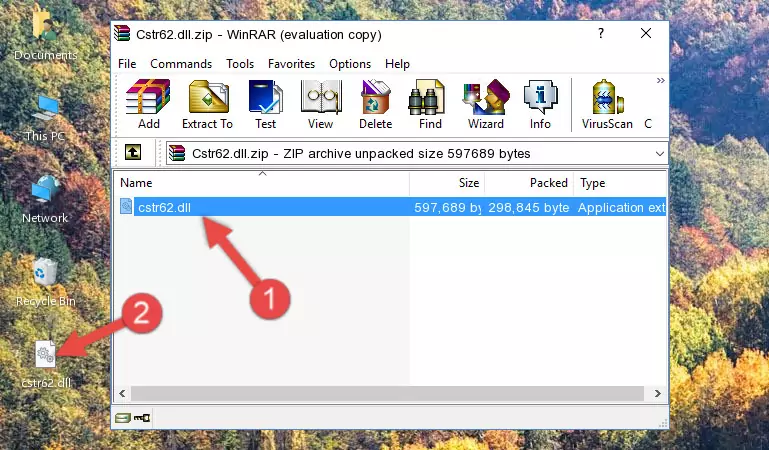Launch the Wizard tool
Viewport: 769px width, 450px height.
pyautogui.click(x=486, y=104)
